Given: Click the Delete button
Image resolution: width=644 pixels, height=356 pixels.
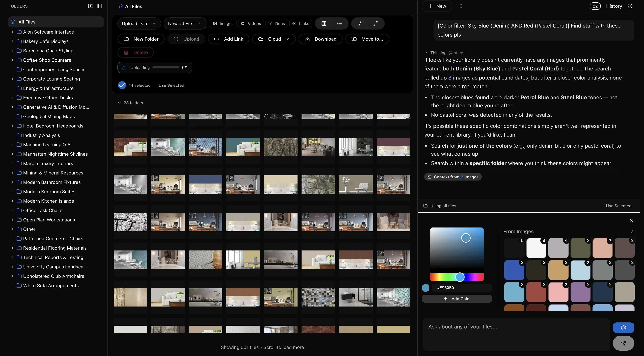Looking at the screenshot, I should click(136, 52).
